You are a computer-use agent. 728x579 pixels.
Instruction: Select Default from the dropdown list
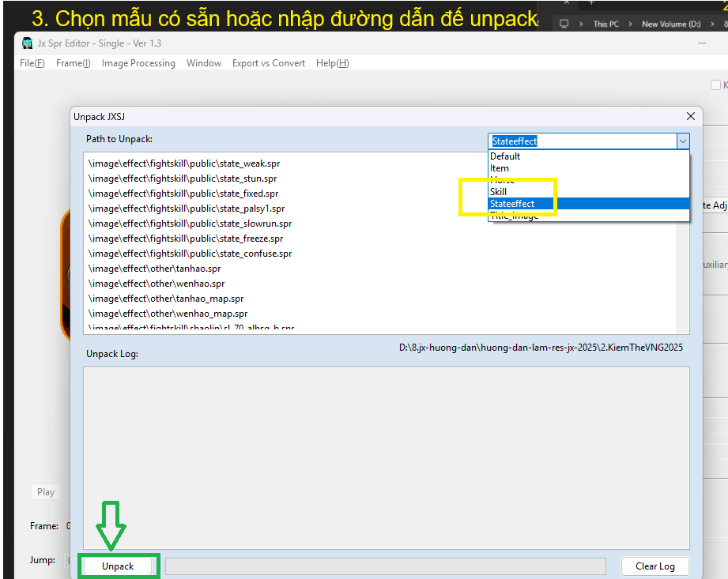(505, 156)
